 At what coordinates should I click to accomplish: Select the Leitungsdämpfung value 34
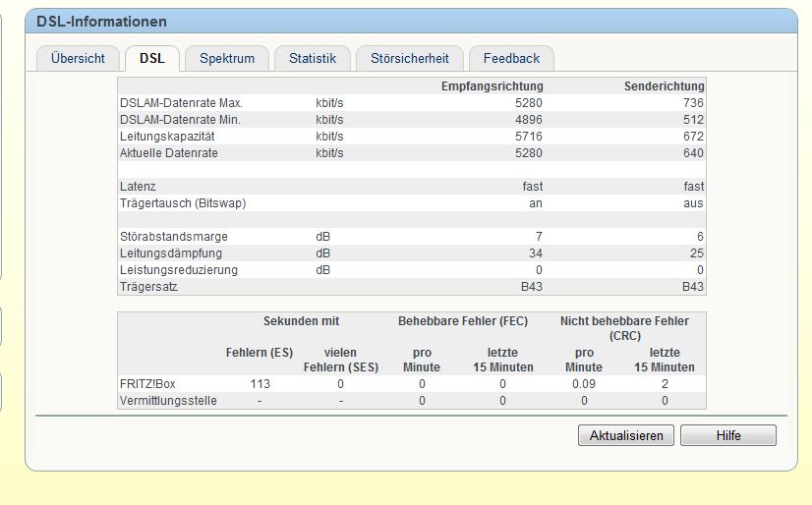[536, 253]
